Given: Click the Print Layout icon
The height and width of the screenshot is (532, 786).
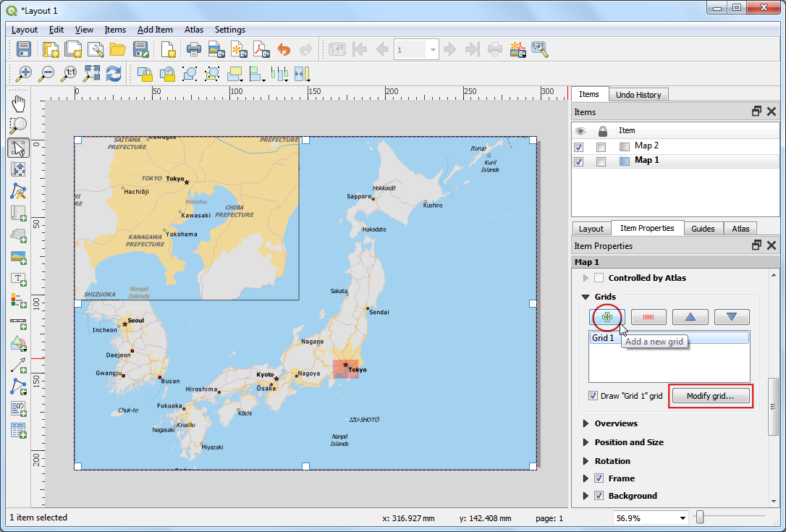Looking at the screenshot, I should point(193,49).
